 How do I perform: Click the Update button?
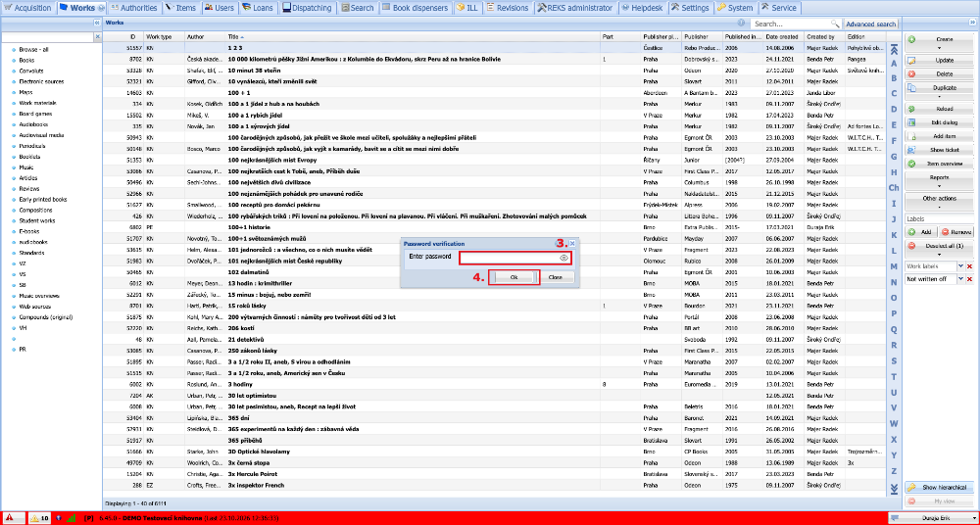[940, 61]
